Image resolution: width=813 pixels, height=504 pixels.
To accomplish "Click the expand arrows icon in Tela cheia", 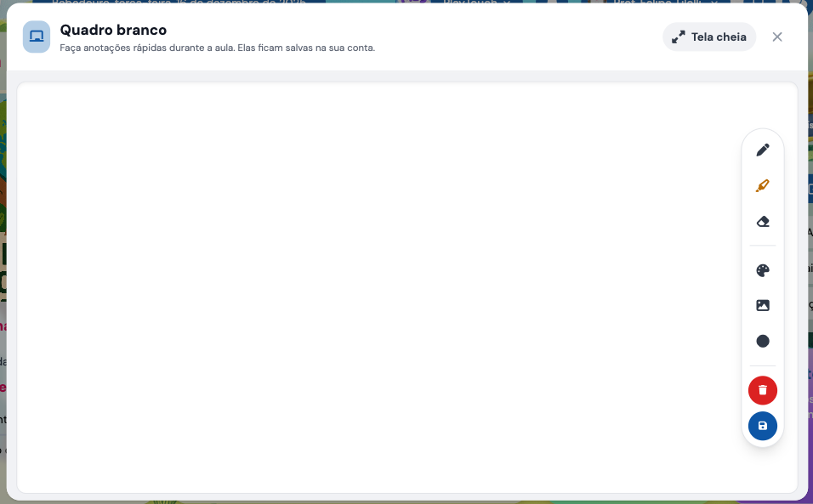I will point(679,37).
